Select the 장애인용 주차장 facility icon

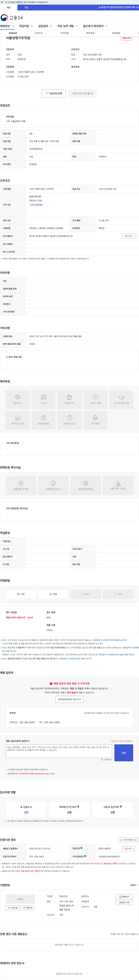click(21, 486)
